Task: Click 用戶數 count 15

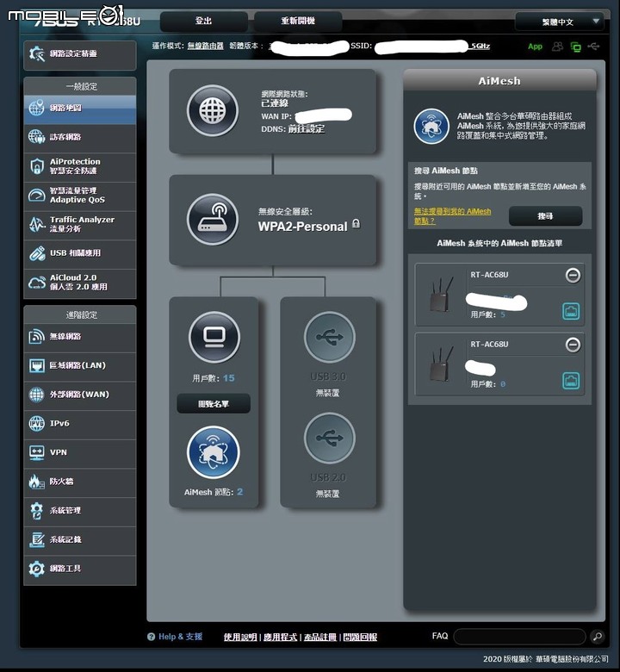Action: click(229, 378)
